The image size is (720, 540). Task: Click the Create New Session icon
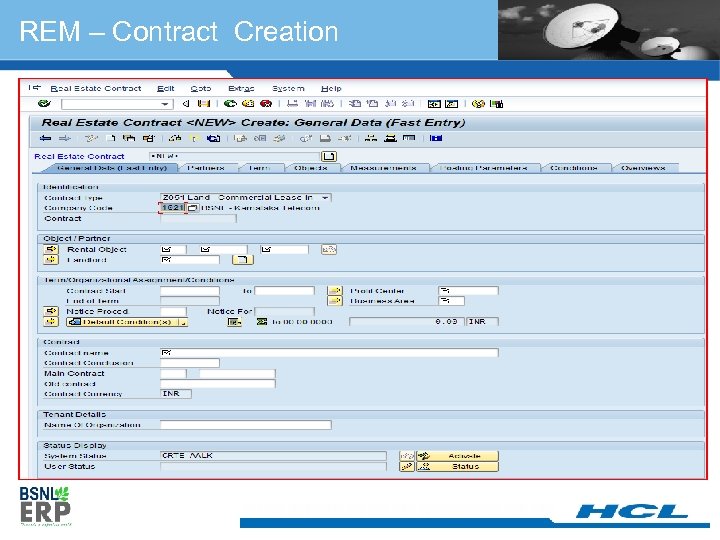click(x=434, y=104)
